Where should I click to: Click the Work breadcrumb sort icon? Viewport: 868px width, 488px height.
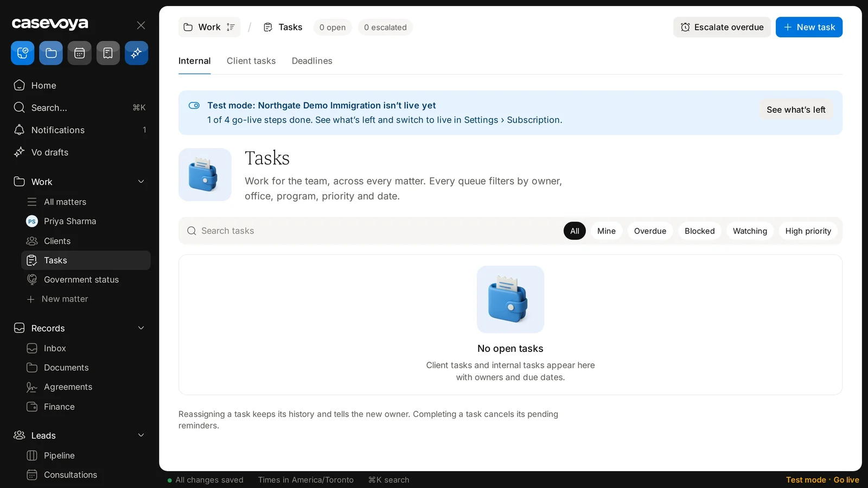pos(231,27)
